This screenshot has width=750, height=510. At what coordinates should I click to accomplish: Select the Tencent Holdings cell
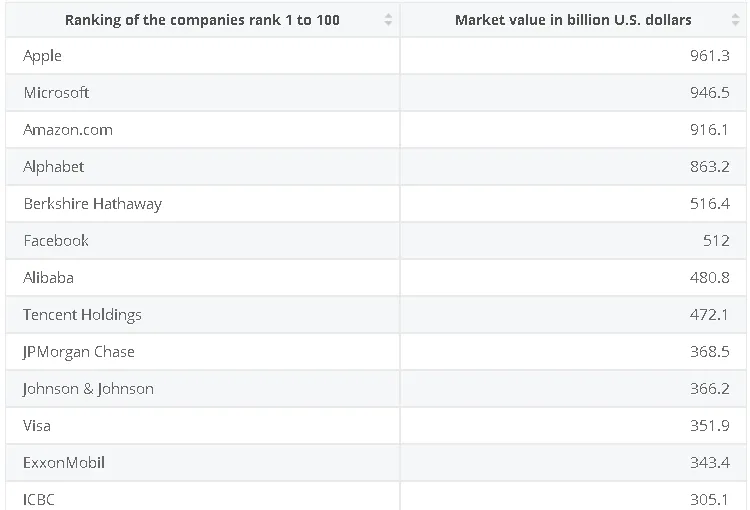83,315
